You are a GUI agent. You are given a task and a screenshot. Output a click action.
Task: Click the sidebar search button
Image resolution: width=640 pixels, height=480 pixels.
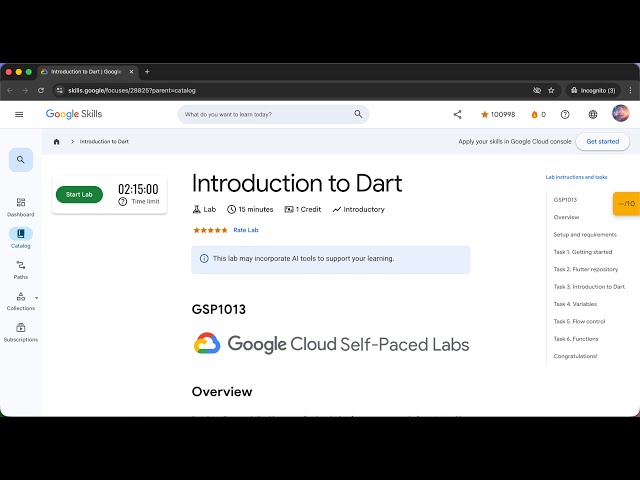coord(21,160)
